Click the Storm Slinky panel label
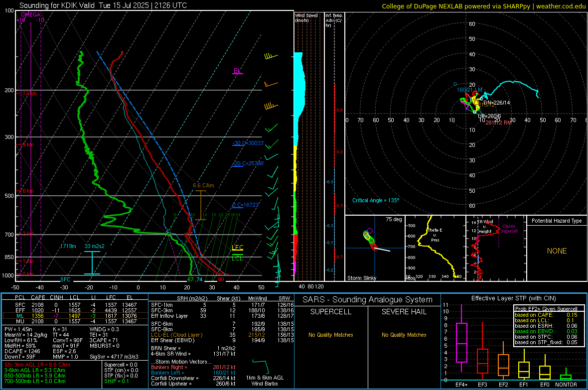Screen dimensions: 588x390 coord(361,278)
